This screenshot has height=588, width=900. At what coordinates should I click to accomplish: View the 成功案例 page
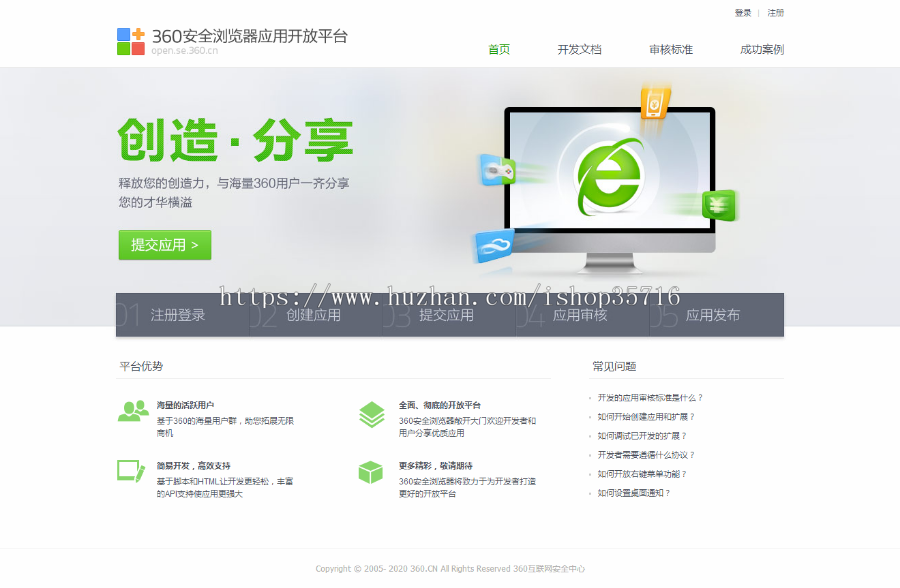coord(762,48)
